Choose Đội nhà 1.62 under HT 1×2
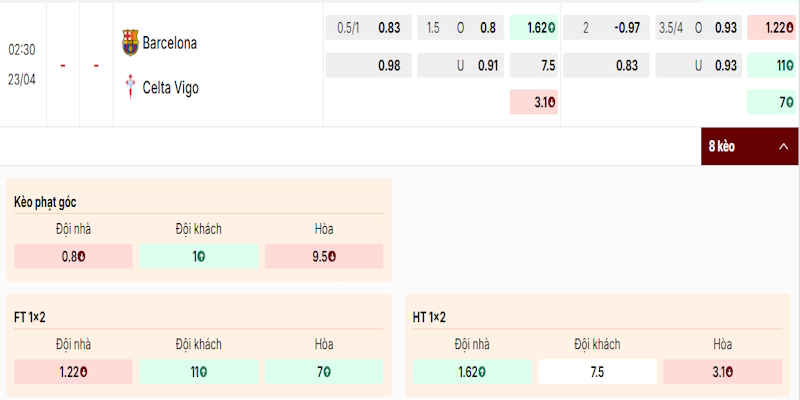 [473, 372]
